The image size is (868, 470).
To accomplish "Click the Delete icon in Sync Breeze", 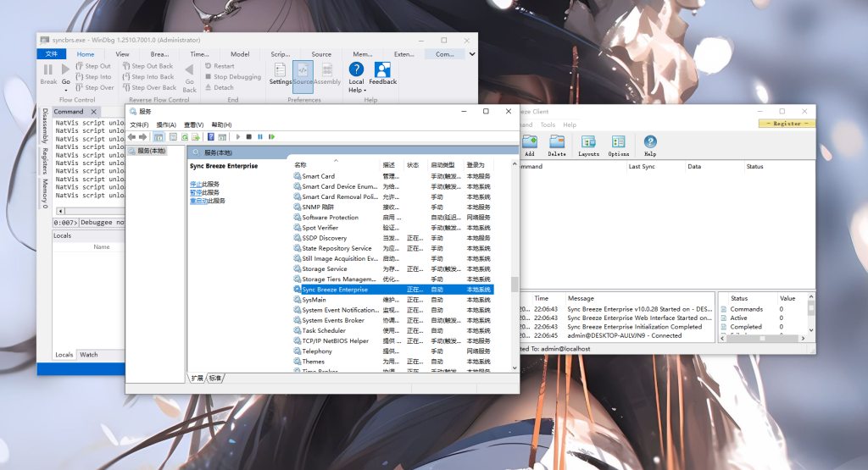I will click(557, 145).
